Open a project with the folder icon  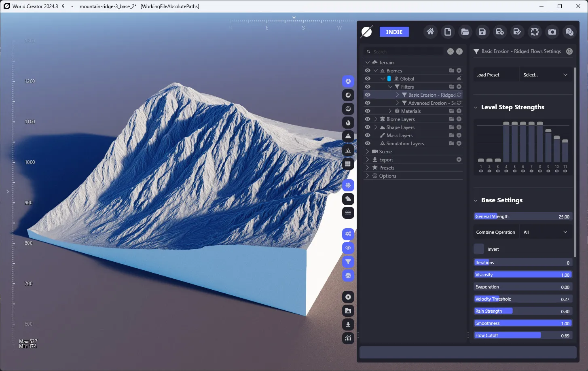[465, 32]
